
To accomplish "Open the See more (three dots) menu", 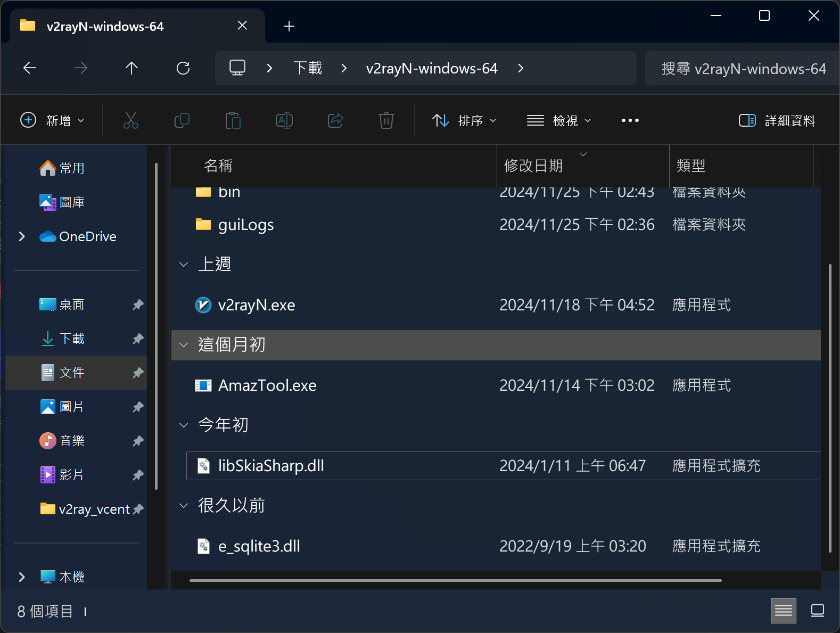I will [630, 120].
